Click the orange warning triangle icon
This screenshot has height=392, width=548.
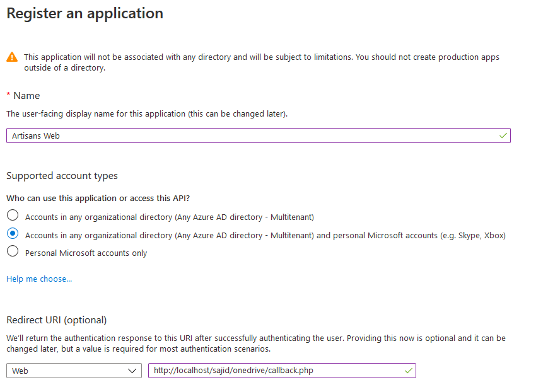[12, 57]
